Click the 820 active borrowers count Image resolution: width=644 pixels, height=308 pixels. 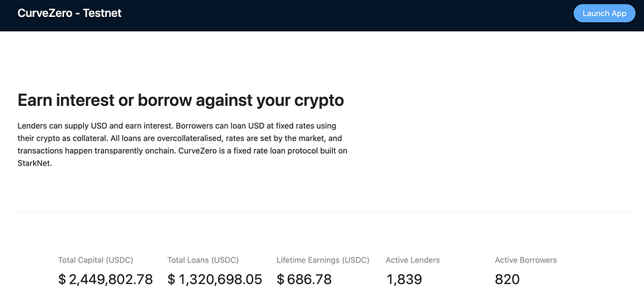coord(507,279)
